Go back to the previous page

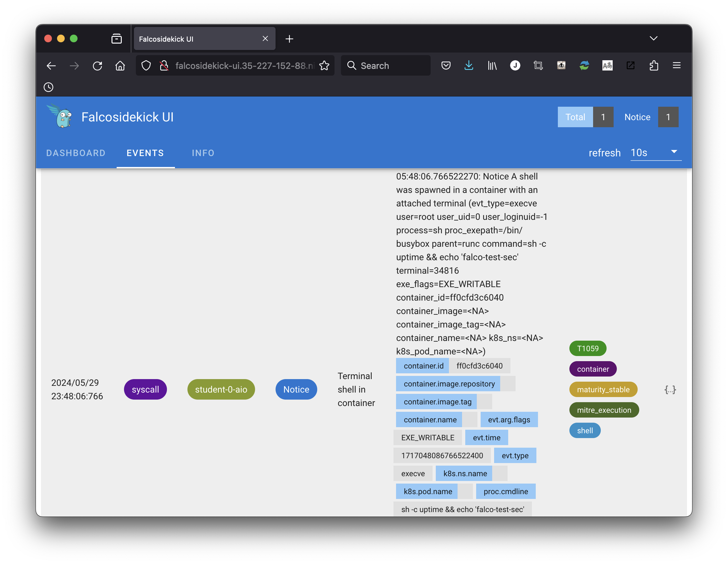point(51,66)
